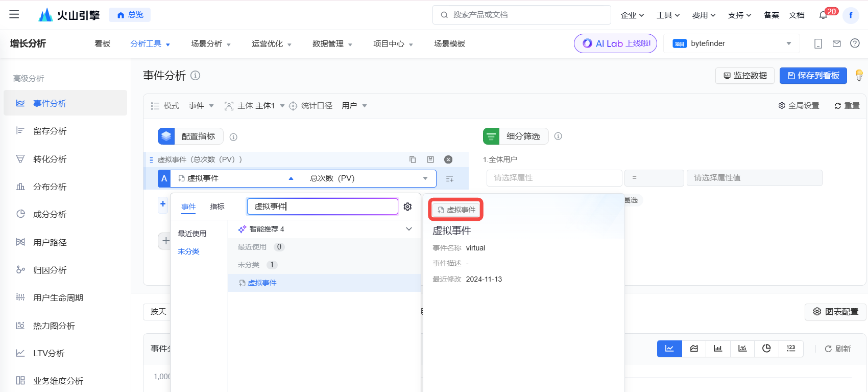
Task: Copy the 虚拟事件 metric row
Action: pyautogui.click(x=413, y=159)
